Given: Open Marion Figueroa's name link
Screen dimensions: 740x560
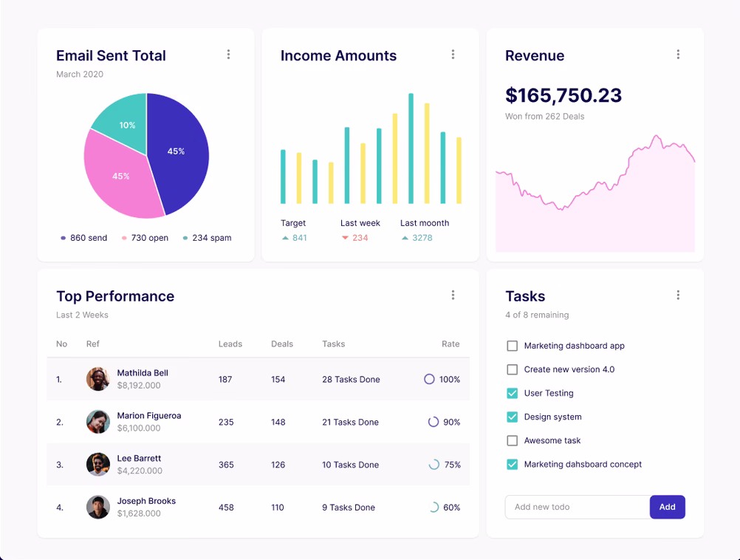Looking at the screenshot, I should tap(148, 416).
